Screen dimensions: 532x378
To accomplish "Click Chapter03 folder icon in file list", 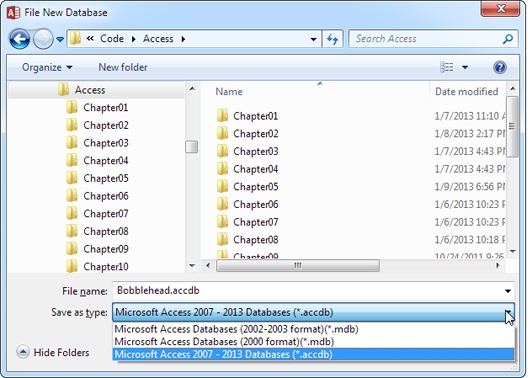I will click(223, 151).
